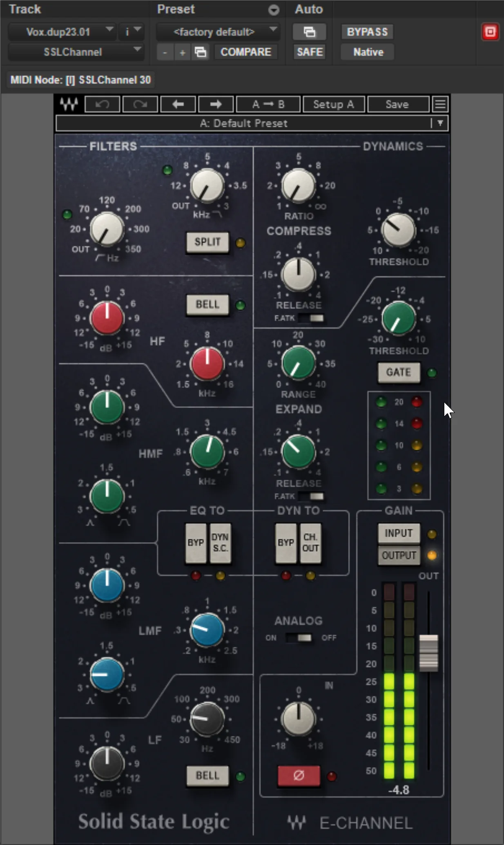The image size is (504, 845).
Task: Click the Setup A button
Action: [x=334, y=104]
